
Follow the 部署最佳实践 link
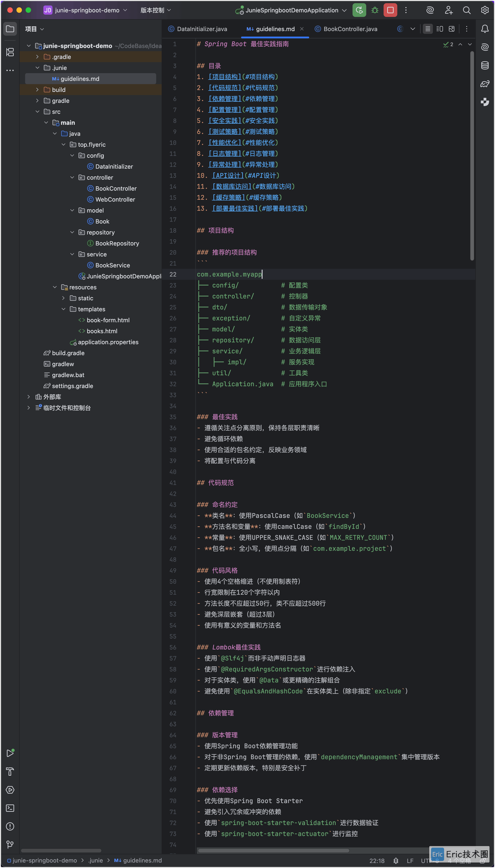(x=235, y=208)
